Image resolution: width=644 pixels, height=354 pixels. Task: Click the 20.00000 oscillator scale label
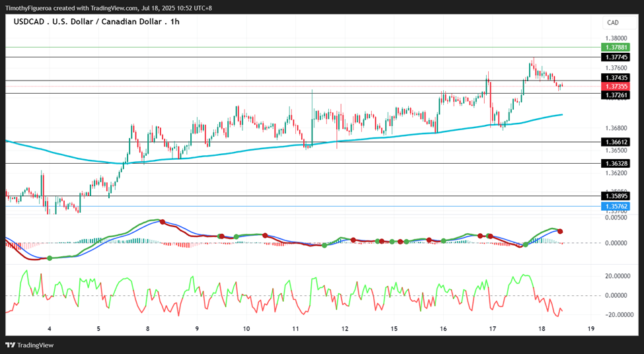(616, 276)
